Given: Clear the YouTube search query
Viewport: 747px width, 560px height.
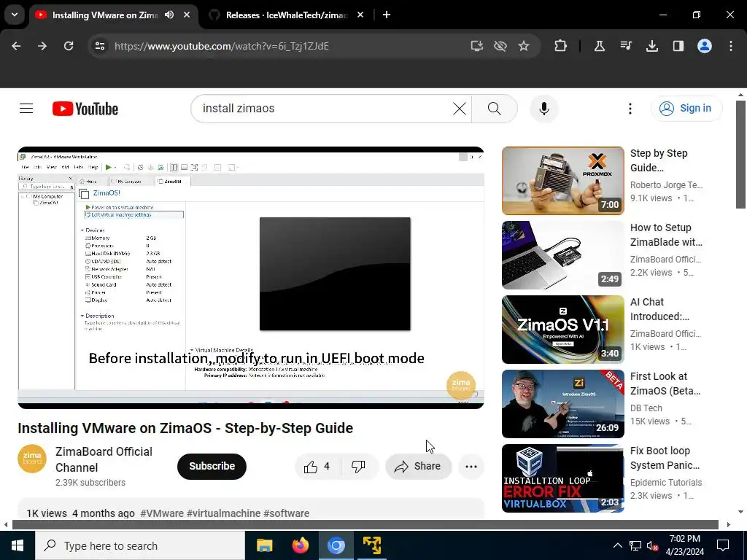Looking at the screenshot, I should 460,109.
